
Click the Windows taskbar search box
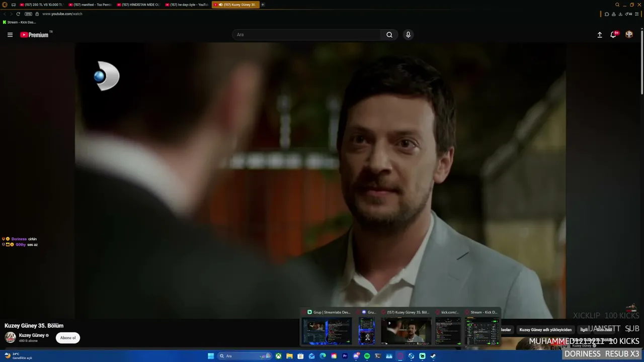tap(245, 356)
